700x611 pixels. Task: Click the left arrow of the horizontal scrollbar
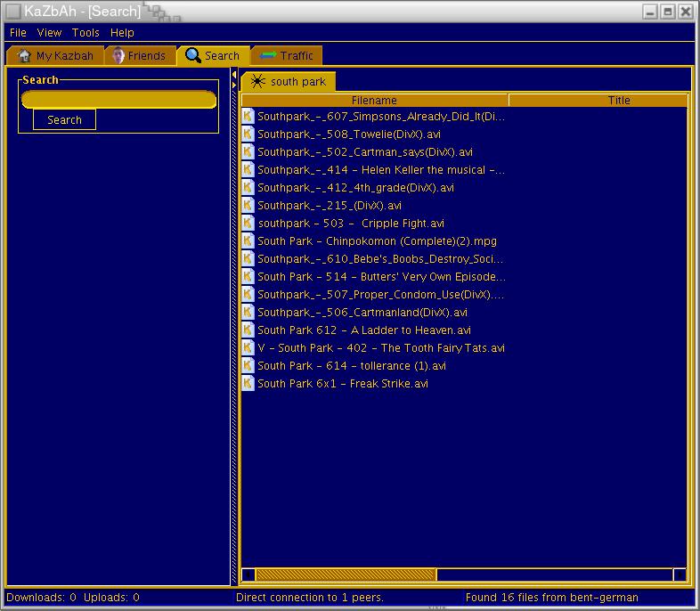coord(248,574)
